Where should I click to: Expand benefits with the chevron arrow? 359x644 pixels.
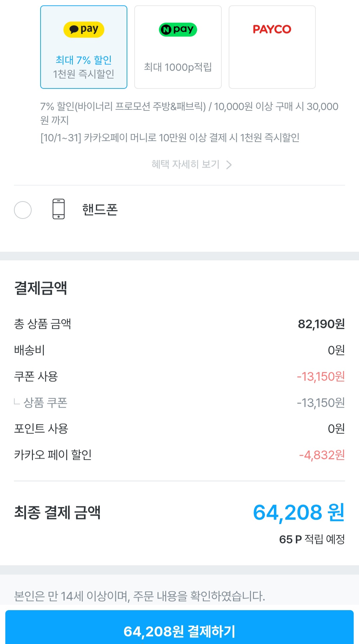229,165
